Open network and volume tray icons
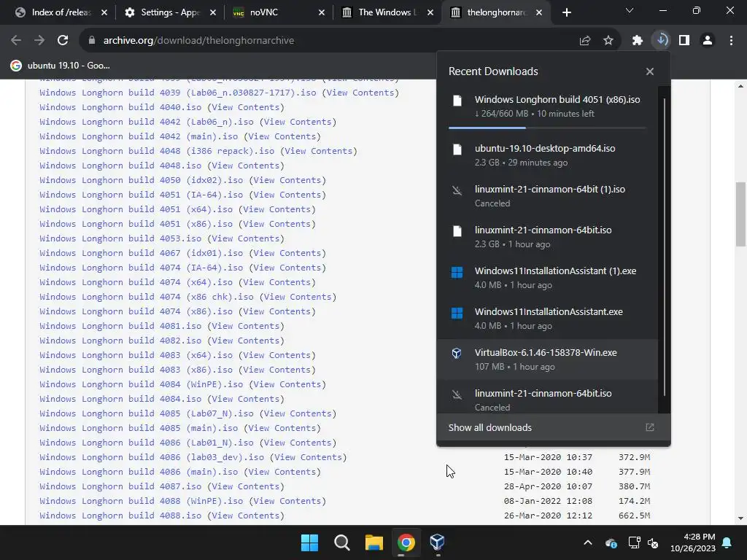Screen dimensions: 747x560 [x=643, y=542]
